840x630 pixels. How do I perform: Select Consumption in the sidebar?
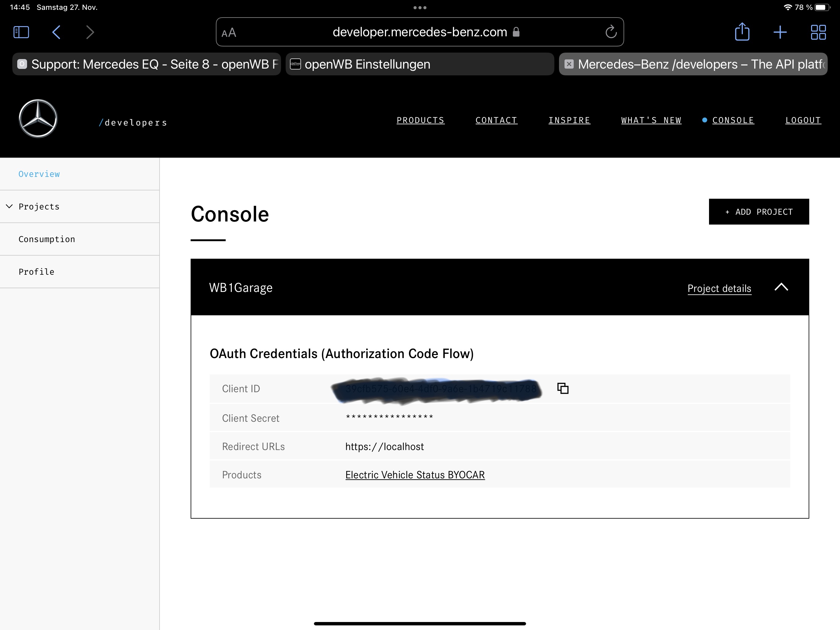coord(47,239)
